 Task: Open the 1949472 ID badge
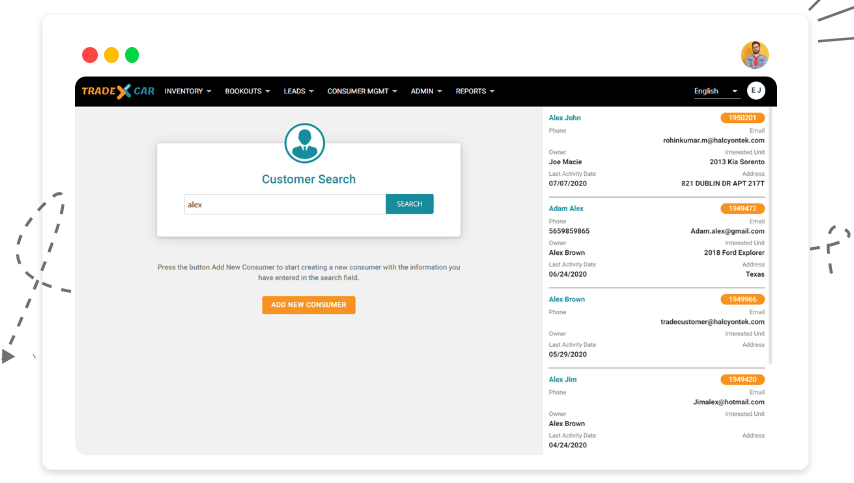(x=742, y=209)
